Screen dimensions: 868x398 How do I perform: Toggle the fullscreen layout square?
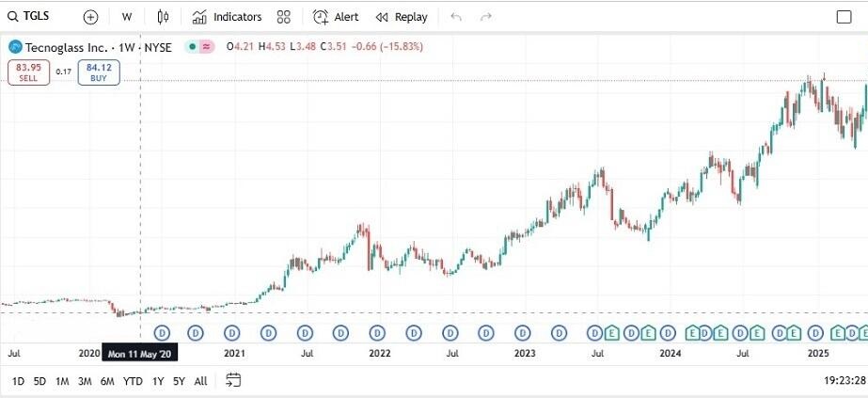844,17
